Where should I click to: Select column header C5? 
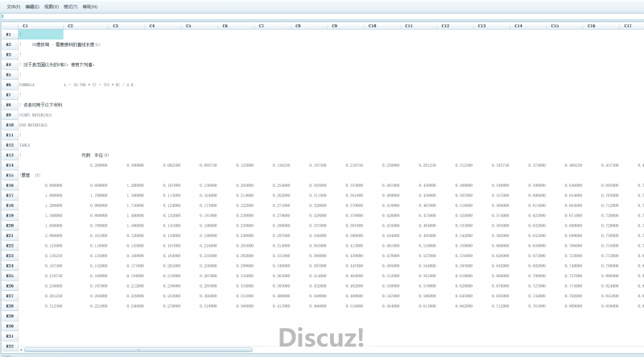188,26
